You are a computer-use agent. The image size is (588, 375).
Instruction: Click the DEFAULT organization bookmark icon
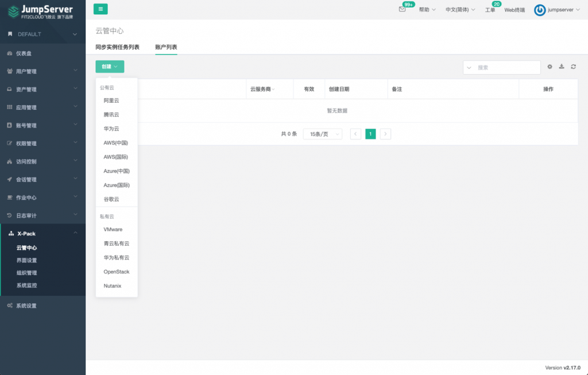pos(10,34)
